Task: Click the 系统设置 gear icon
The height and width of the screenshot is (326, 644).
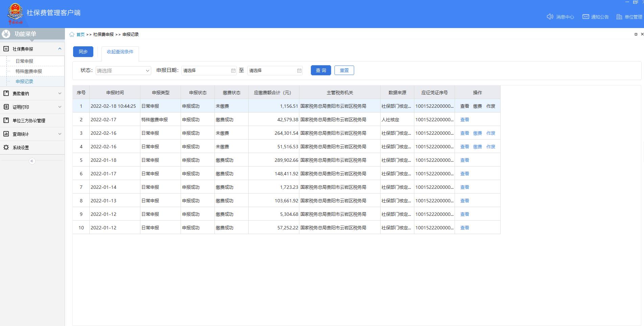Action: coord(6,147)
